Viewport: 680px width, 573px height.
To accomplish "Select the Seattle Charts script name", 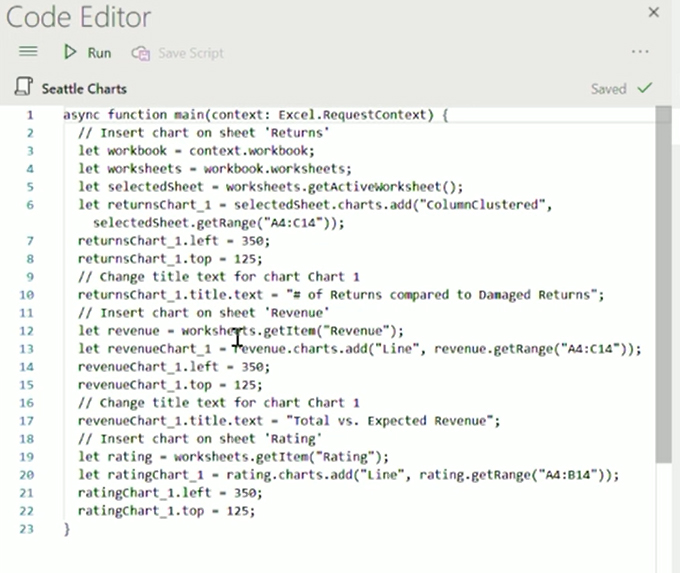I will click(x=84, y=89).
